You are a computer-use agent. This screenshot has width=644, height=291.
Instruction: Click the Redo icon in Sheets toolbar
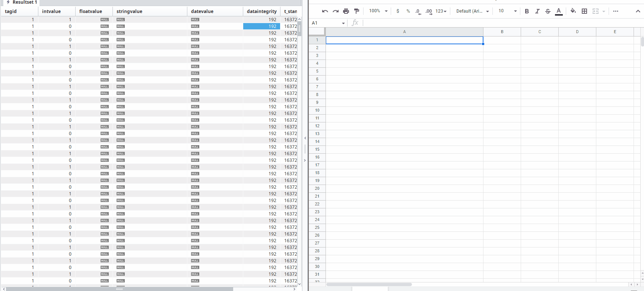(336, 11)
